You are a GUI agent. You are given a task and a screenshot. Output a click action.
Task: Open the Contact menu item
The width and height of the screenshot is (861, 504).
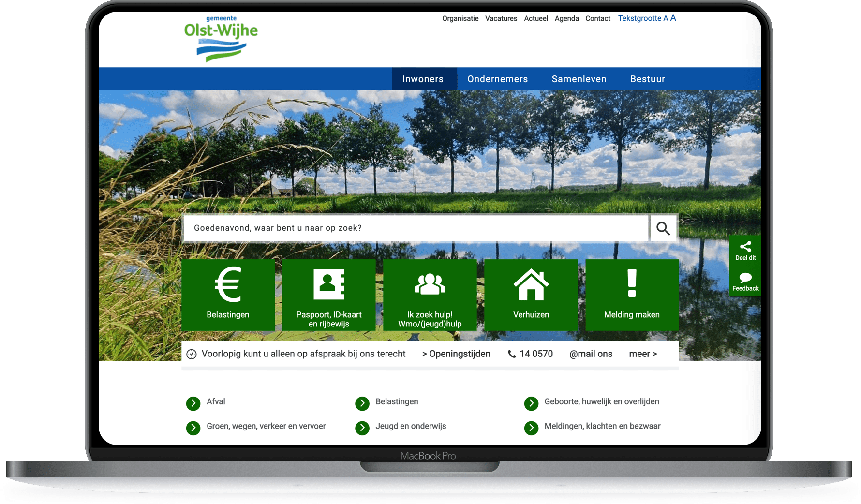tap(598, 18)
